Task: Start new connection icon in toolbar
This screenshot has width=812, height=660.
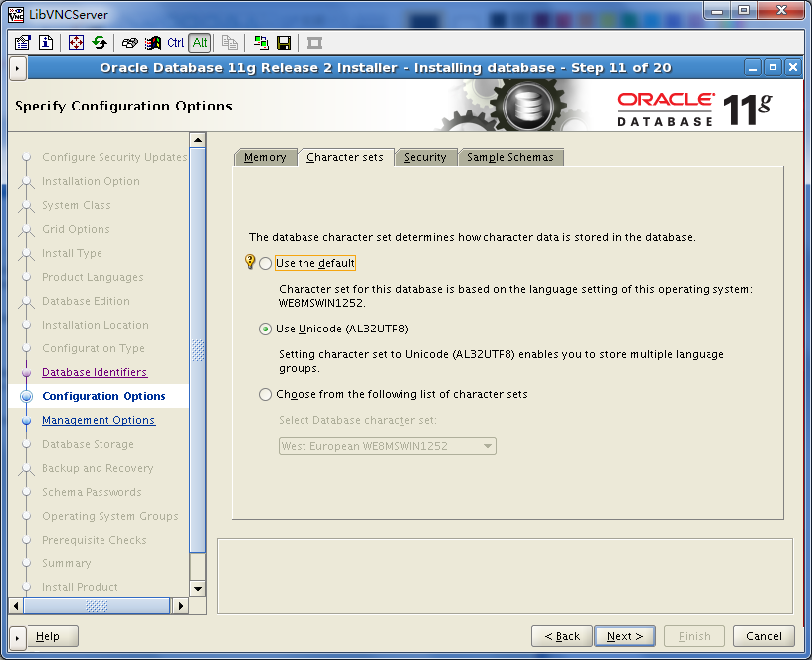Action: coord(261,43)
